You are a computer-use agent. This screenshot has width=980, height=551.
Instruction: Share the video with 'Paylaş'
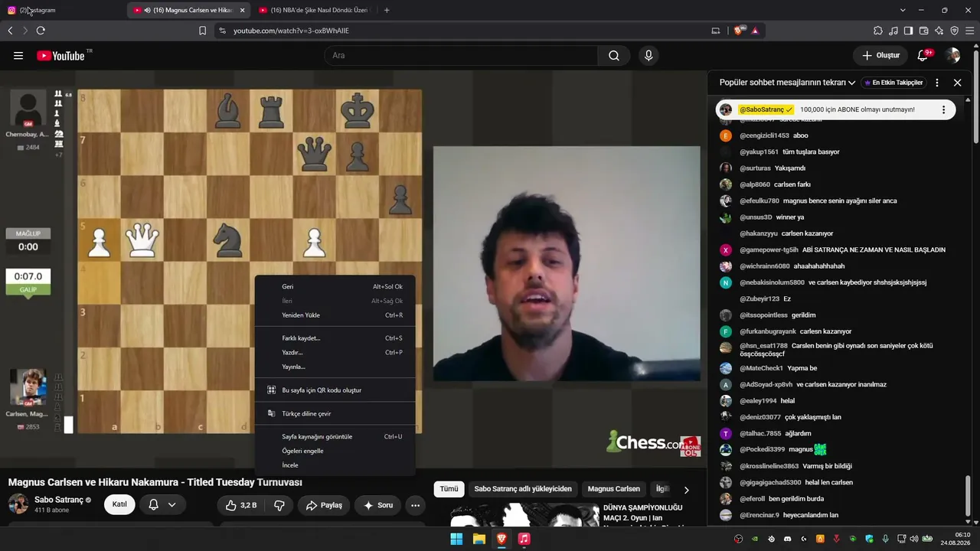pyautogui.click(x=324, y=505)
